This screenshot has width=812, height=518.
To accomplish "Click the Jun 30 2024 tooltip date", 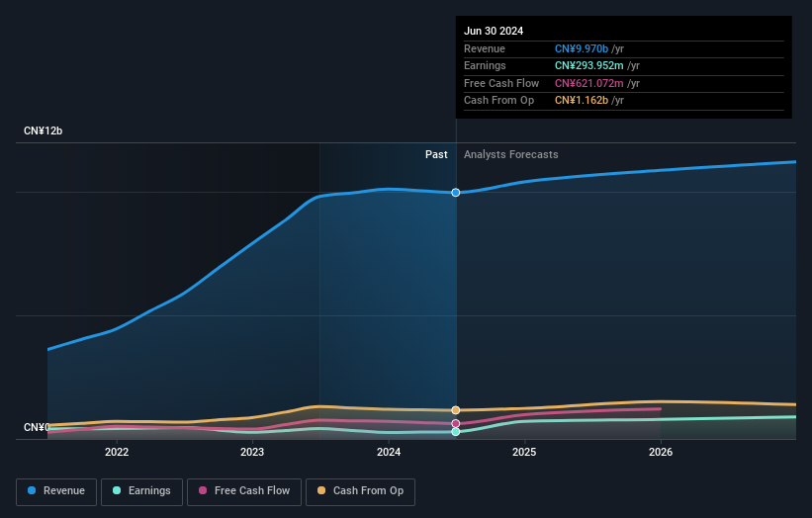I will 494,31.
